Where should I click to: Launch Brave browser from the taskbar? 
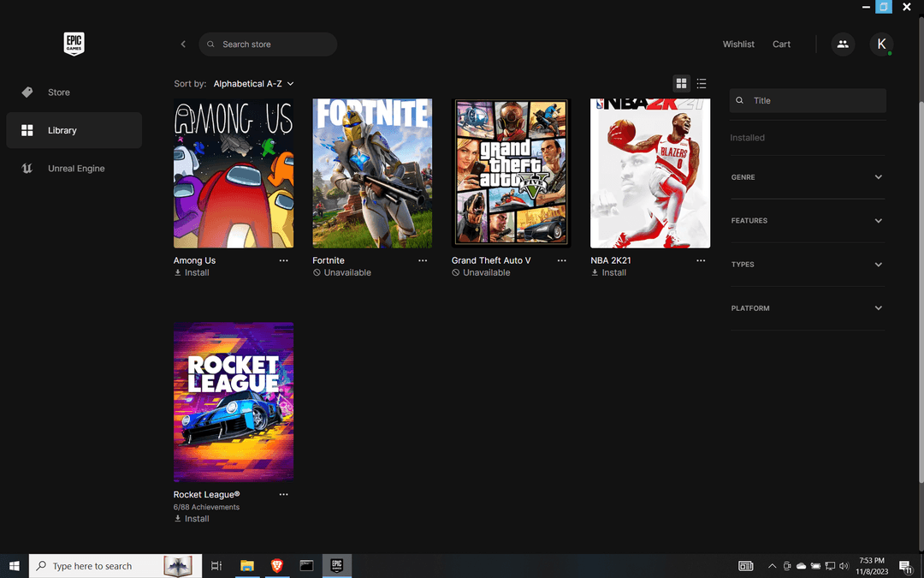click(276, 566)
